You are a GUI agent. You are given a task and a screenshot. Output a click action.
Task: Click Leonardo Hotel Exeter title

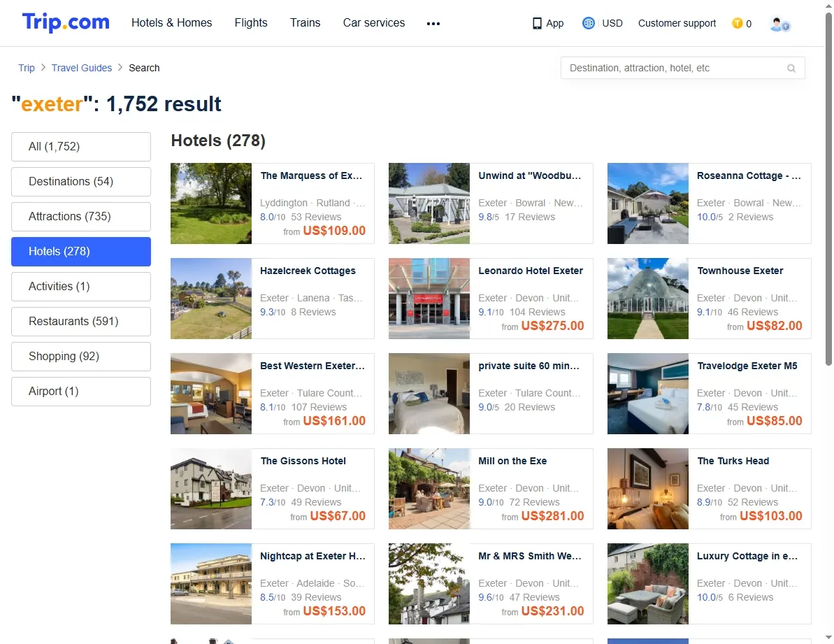(x=531, y=271)
